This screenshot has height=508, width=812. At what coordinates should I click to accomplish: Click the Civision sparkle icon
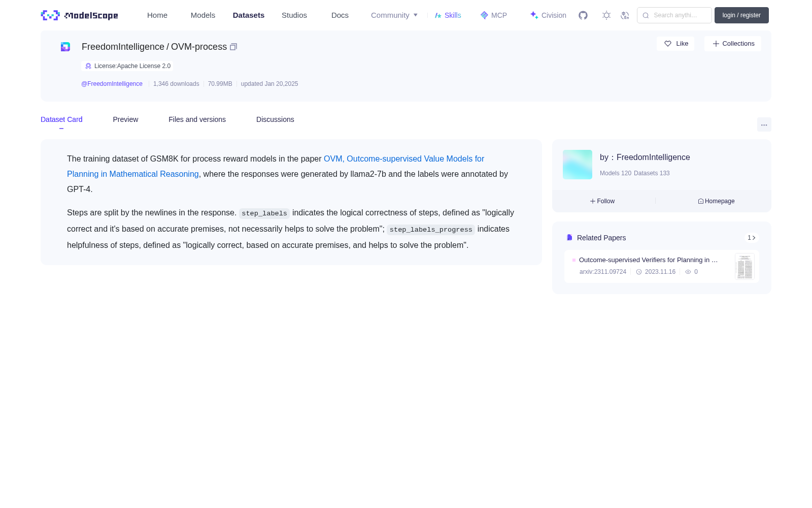click(534, 15)
